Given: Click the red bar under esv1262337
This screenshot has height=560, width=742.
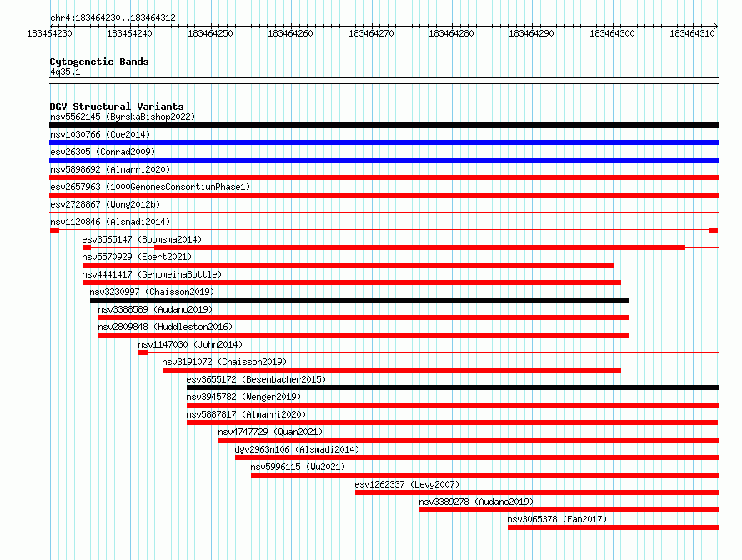Looking at the screenshot, I should 537,492.
